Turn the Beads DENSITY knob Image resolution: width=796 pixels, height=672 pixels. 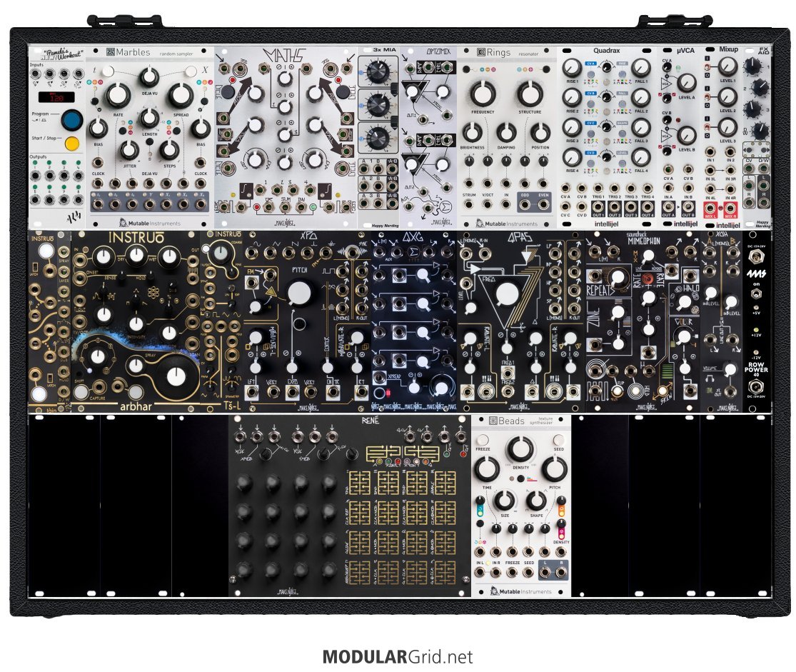(x=520, y=448)
